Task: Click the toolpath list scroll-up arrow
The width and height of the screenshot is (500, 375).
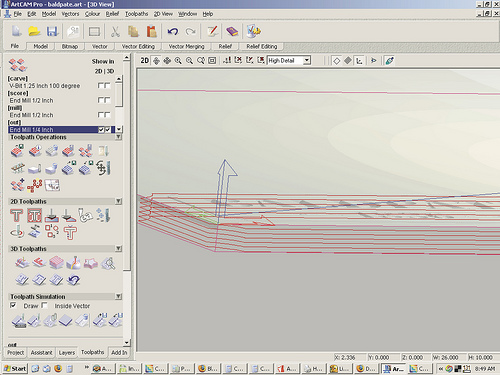Action: (x=119, y=79)
